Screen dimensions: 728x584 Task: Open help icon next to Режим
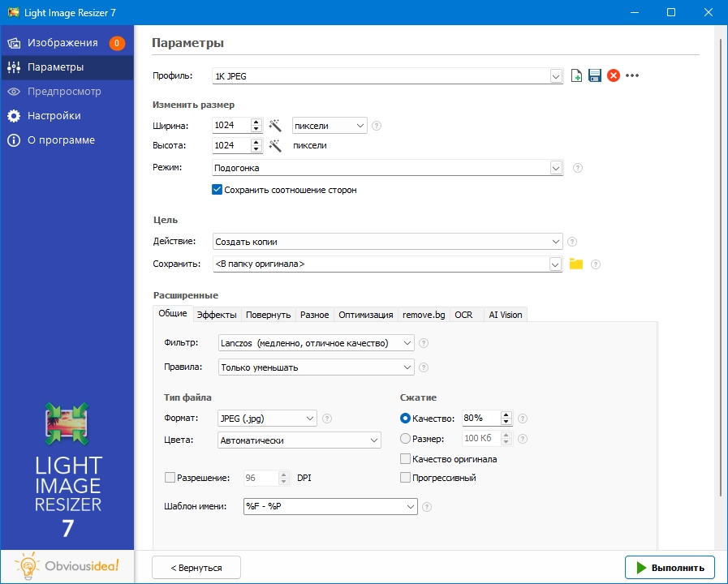point(578,168)
